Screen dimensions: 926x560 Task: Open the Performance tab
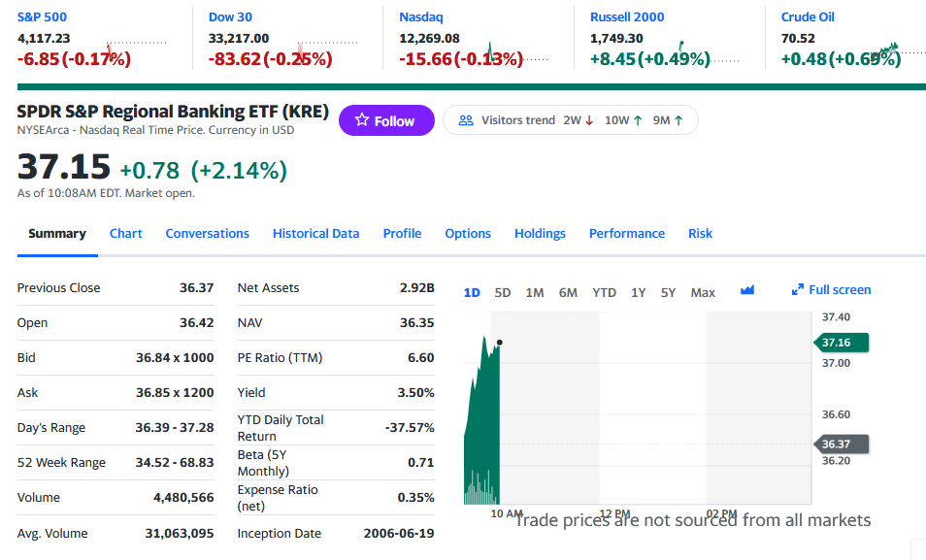tap(627, 233)
